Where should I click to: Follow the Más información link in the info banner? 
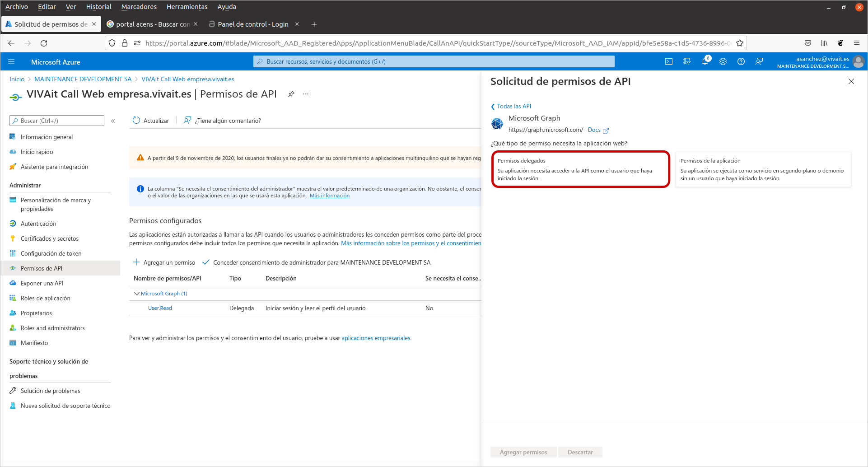330,196
